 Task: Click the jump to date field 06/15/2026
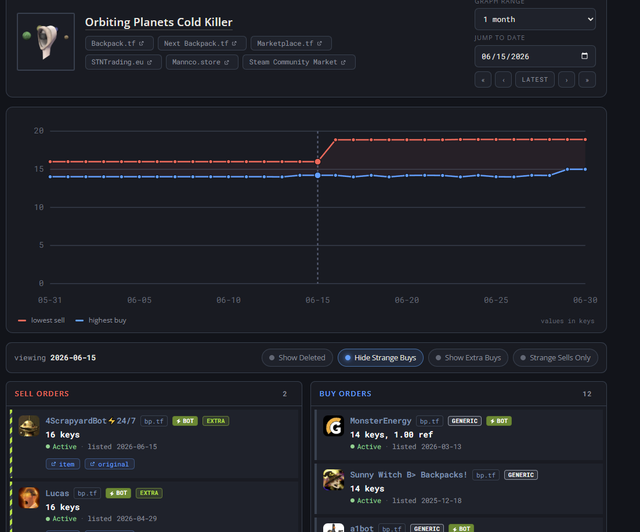coord(535,56)
